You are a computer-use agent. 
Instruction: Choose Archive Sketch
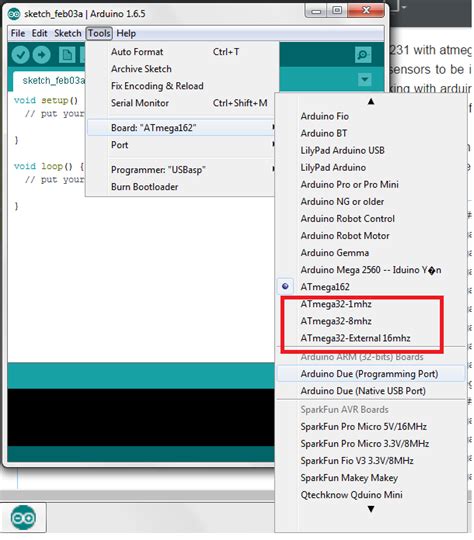pos(181,69)
